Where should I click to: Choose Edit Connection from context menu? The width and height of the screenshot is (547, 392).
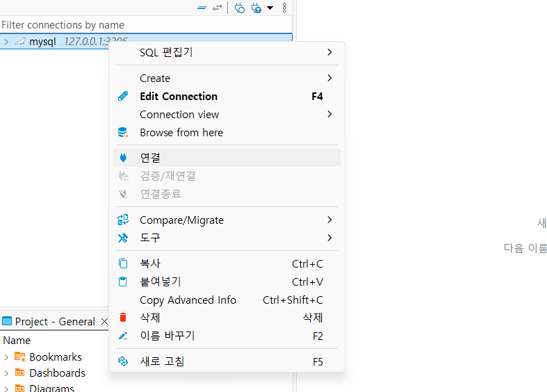tap(227, 96)
